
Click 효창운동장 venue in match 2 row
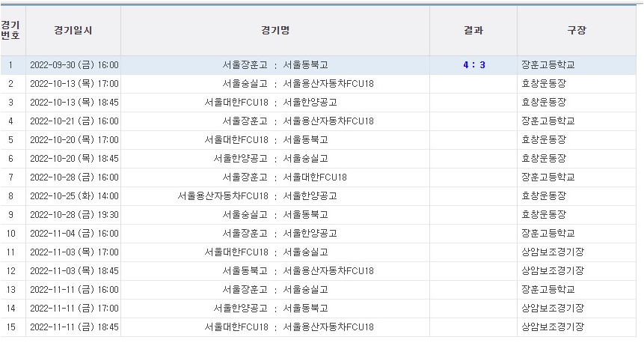pyautogui.click(x=544, y=84)
